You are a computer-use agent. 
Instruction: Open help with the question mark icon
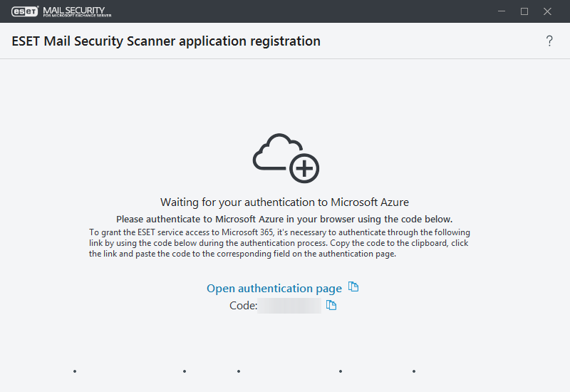[549, 41]
